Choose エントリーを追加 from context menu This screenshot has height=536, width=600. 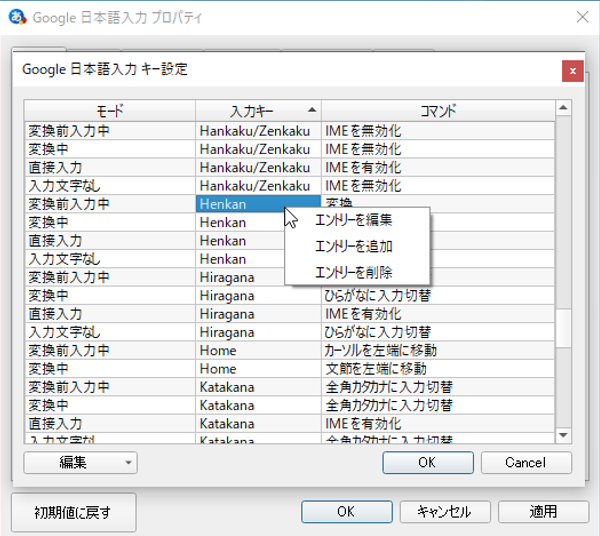coord(354,246)
